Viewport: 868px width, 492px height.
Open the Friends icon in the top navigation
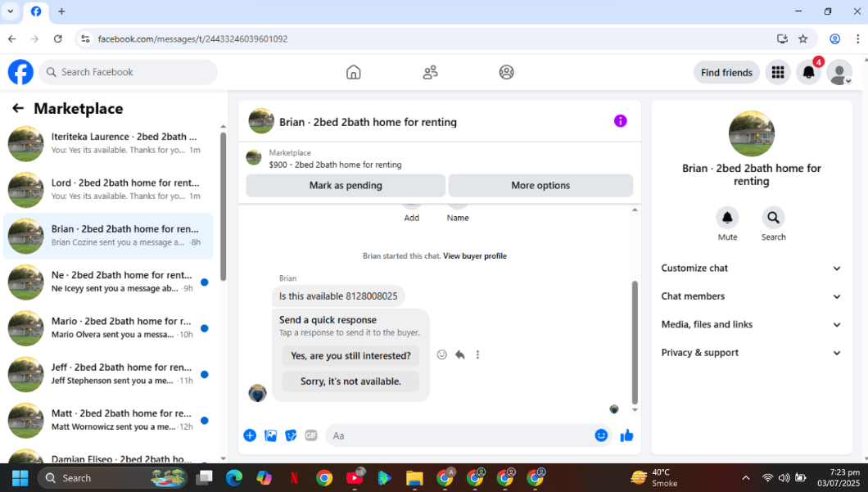coord(430,72)
